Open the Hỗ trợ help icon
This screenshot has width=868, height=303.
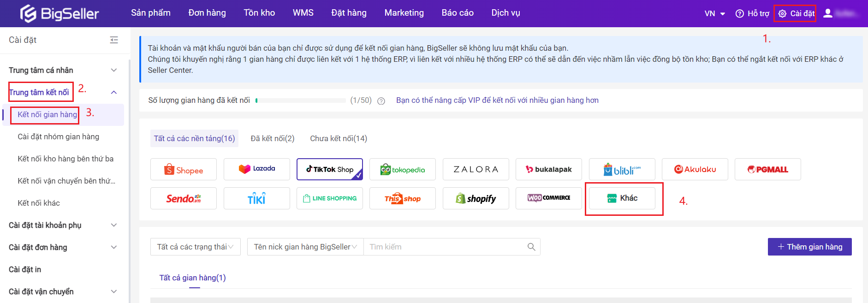coord(740,13)
